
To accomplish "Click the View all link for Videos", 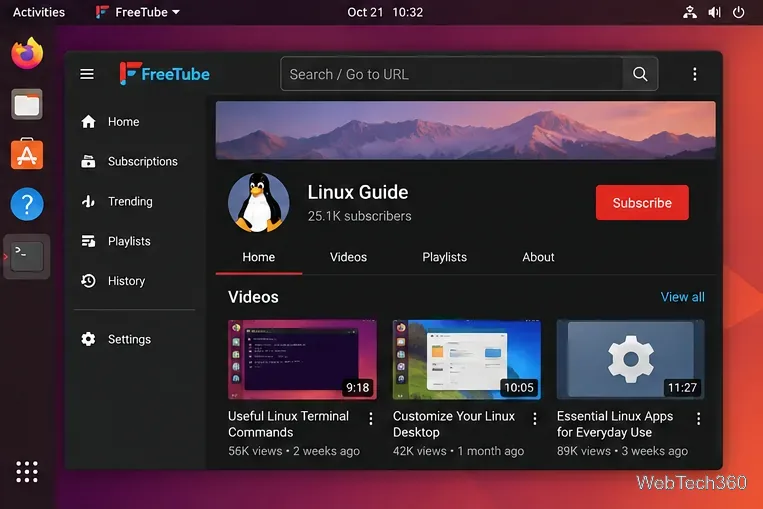I will point(682,297).
